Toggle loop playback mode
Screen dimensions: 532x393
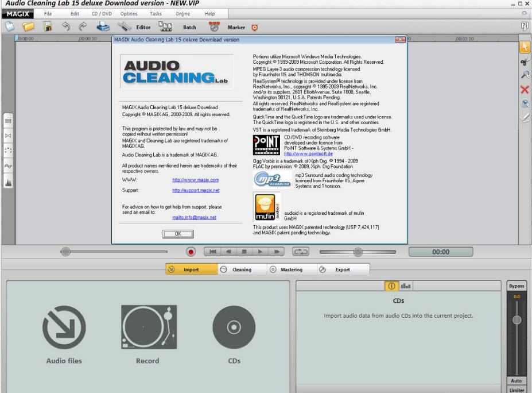(301, 252)
